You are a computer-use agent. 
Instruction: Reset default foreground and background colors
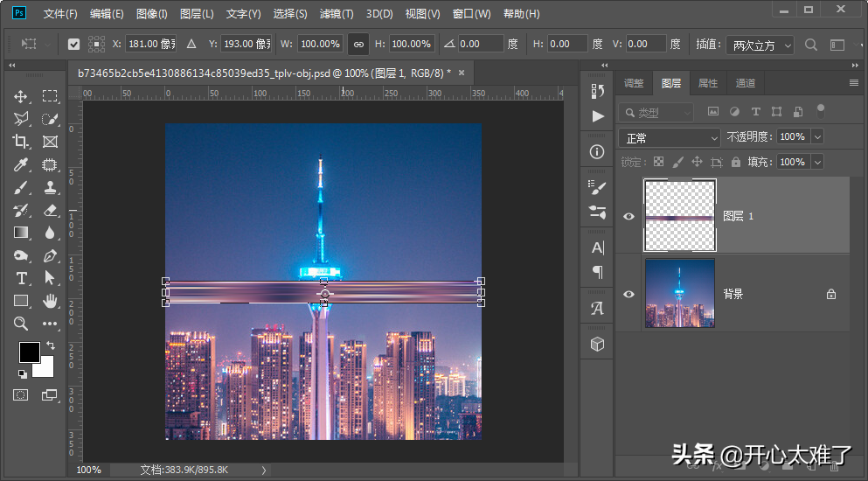click(x=22, y=374)
